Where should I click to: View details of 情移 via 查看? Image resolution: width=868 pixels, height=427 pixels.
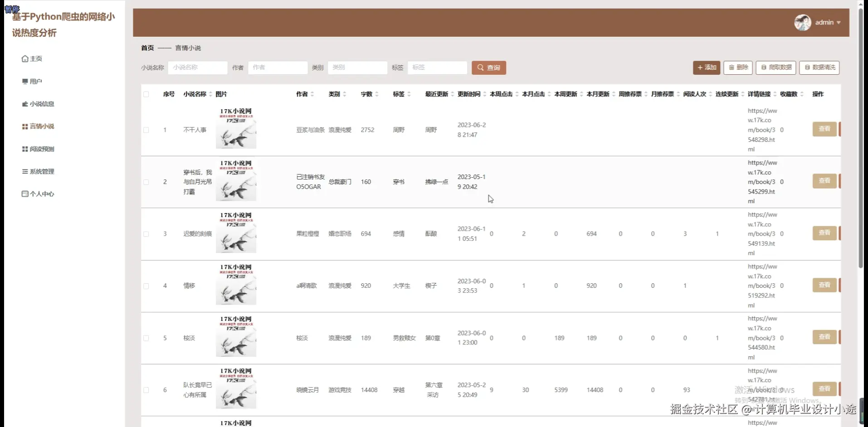[824, 285]
